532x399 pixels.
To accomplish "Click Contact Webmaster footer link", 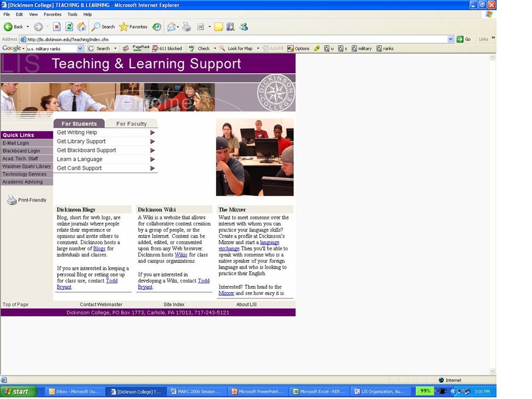I will (101, 304).
